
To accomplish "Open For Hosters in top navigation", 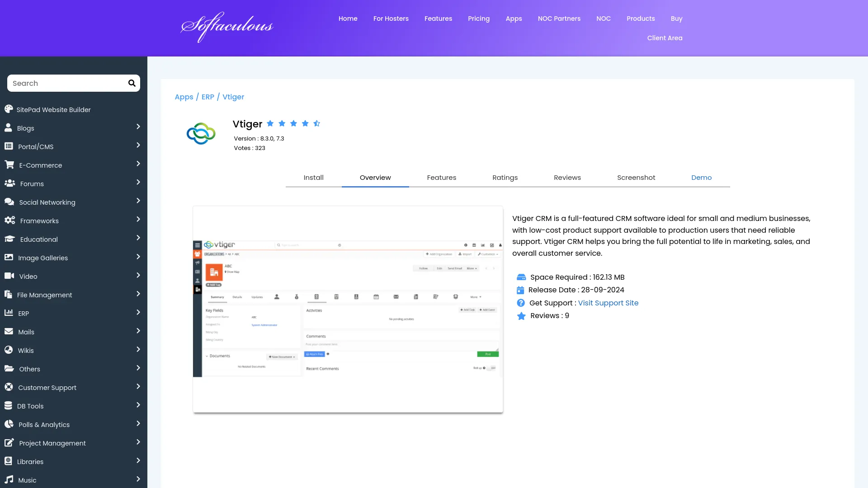I will point(391,19).
